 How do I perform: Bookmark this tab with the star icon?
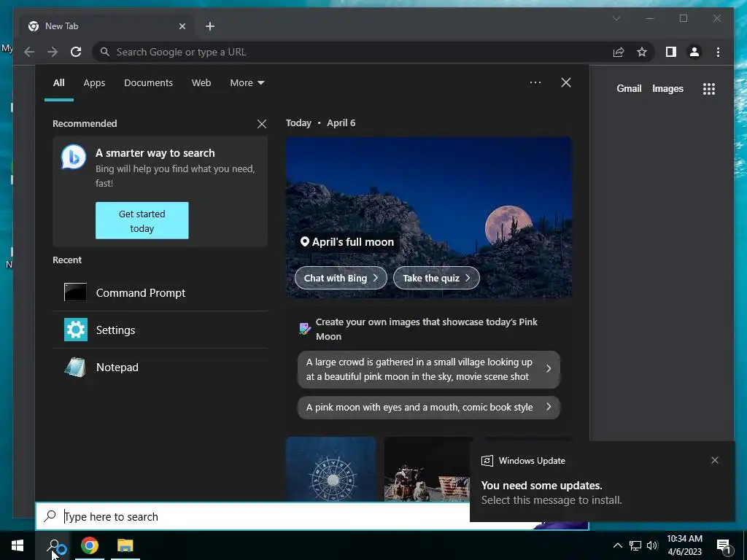(x=642, y=52)
